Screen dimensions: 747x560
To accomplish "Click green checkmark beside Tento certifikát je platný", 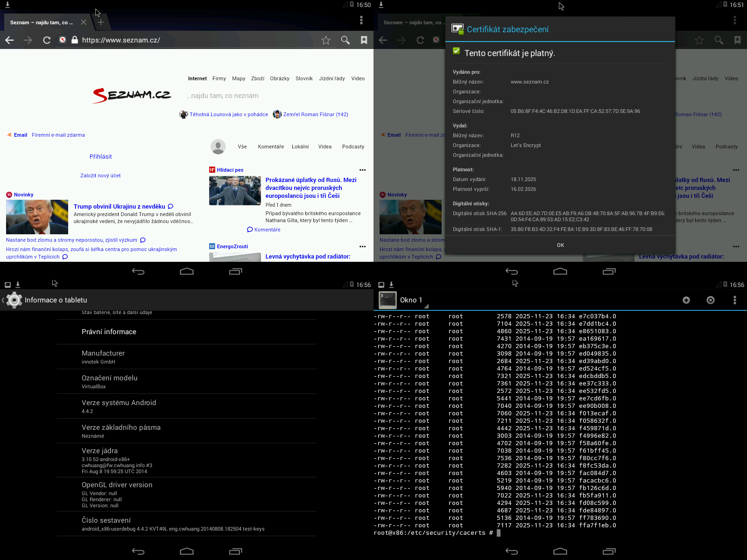I will tap(456, 51).
